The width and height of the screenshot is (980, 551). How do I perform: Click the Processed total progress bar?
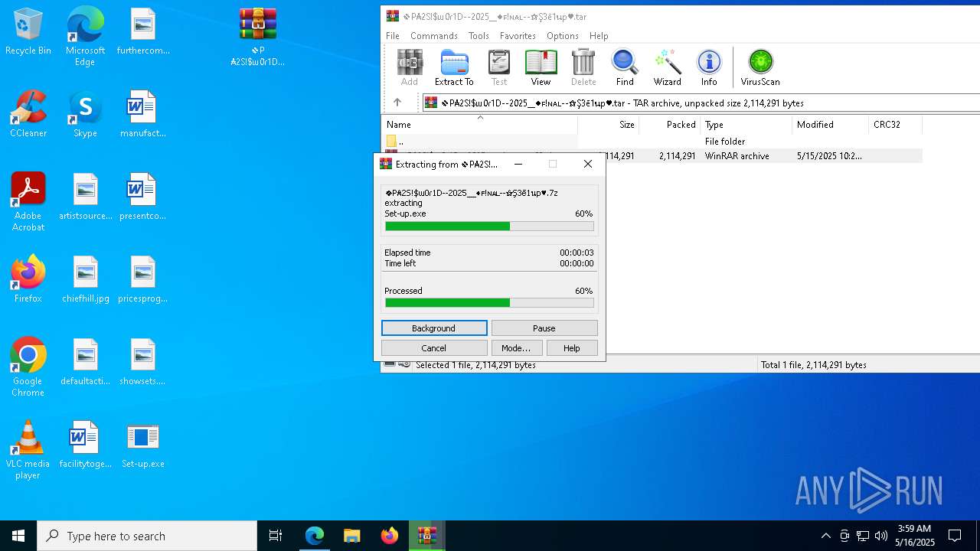[489, 303]
